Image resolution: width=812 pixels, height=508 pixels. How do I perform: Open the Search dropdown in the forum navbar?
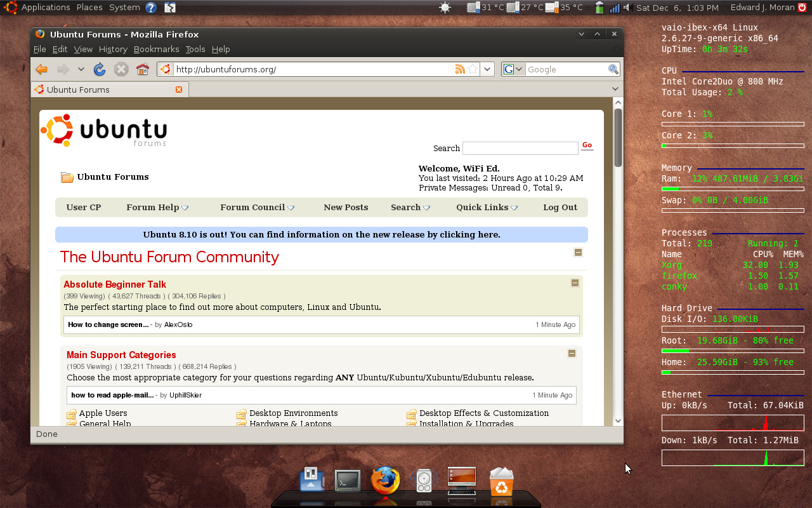coord(427,208)
